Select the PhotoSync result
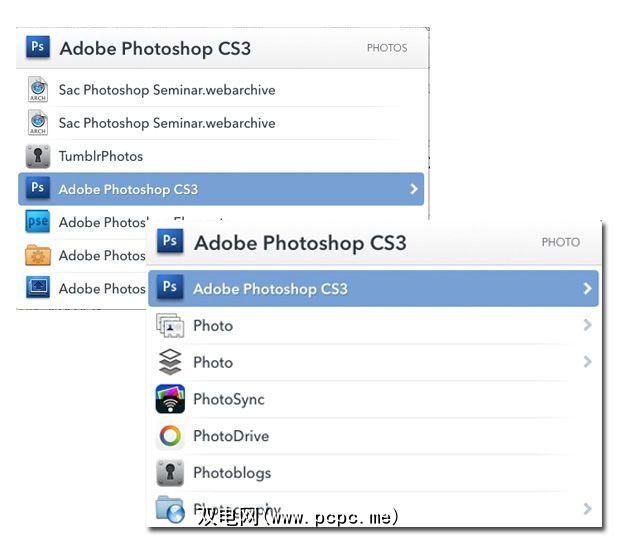 click(229, 399)
